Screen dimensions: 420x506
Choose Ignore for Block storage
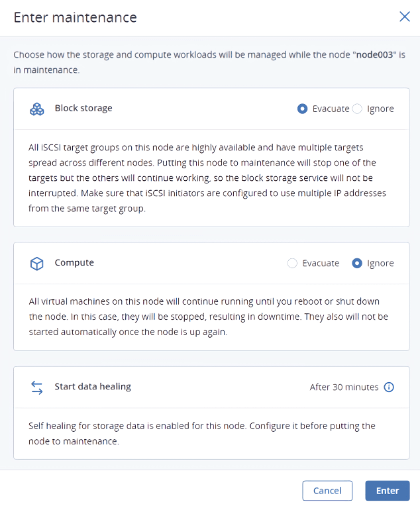point(357,109)
